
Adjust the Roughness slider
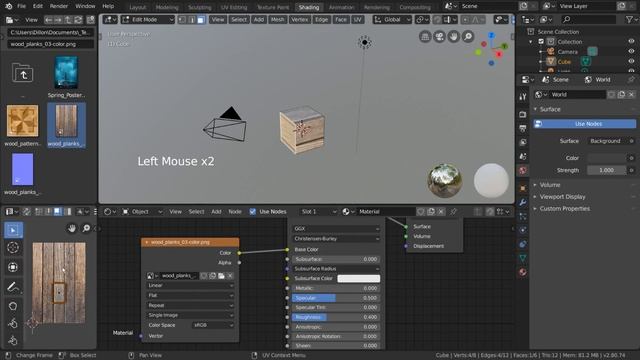pyautogui.click(x=336, y=317)
